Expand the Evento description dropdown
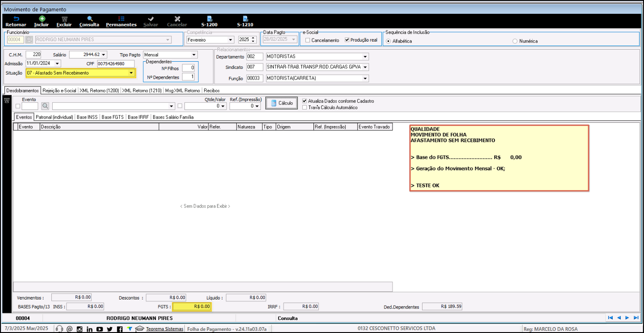The width and height of the screenshot is (644, 333). pyautogui.click(x=171, y=106)
